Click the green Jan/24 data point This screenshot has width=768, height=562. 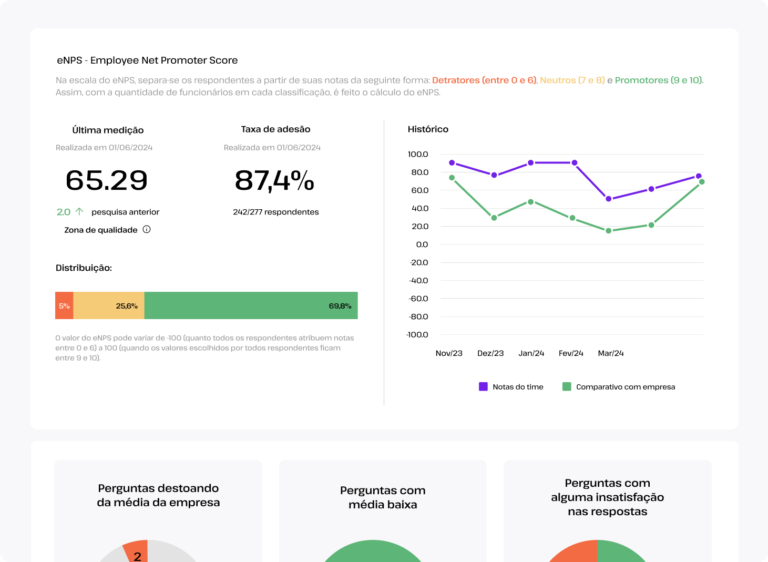coord(531,202)
